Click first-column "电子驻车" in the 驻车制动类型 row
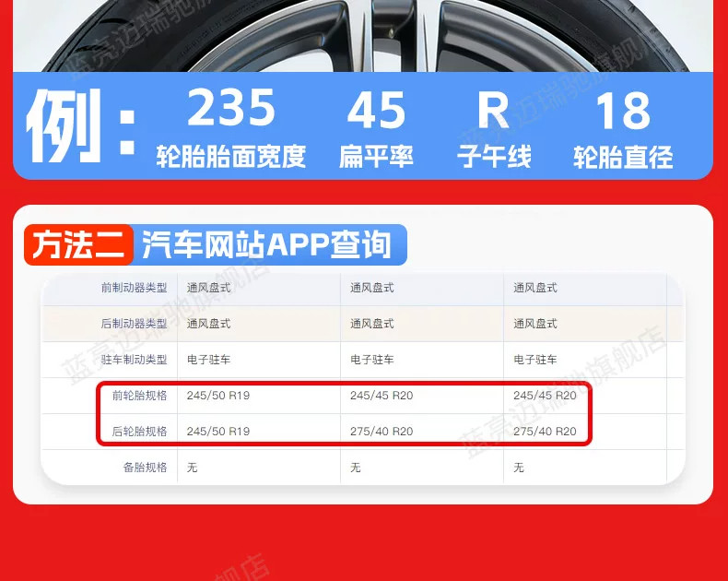The width and height of the screenshot is (728, 581). pyautogui.click(x=208, y=360)
